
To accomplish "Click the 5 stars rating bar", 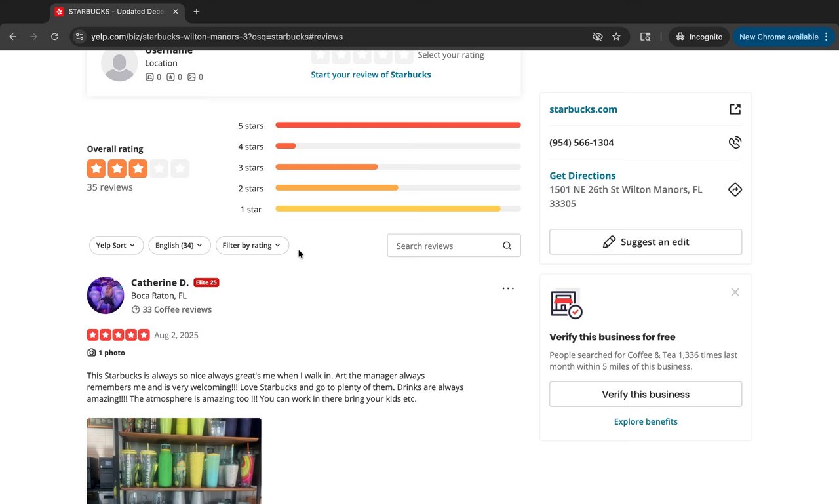I will point(398,125).
